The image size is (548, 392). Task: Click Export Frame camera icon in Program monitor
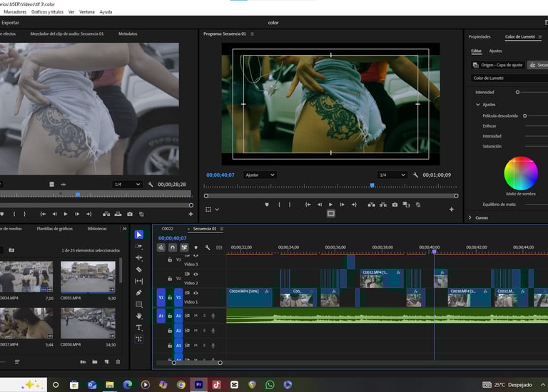tap(395, 205)
